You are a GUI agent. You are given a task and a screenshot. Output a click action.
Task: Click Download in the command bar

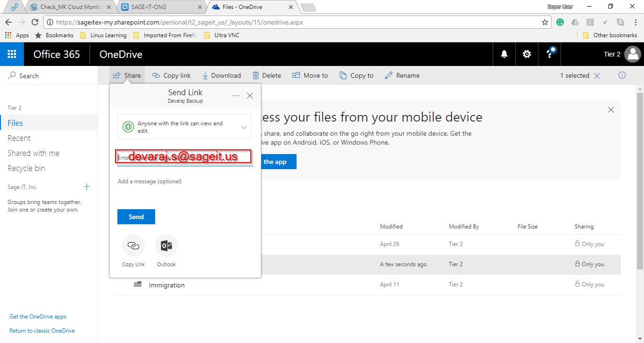[222, 75]
